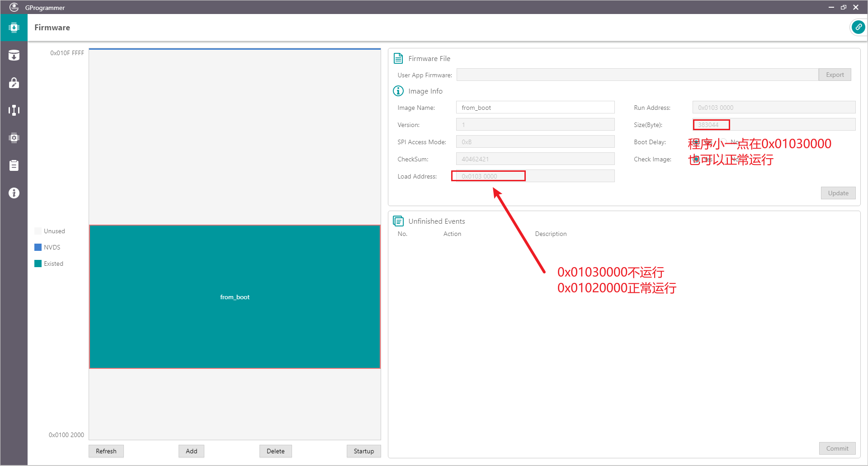This screenshot has width=868, height=466.
Task: Click the Add firmware button
Action: (x=191, y=451)
